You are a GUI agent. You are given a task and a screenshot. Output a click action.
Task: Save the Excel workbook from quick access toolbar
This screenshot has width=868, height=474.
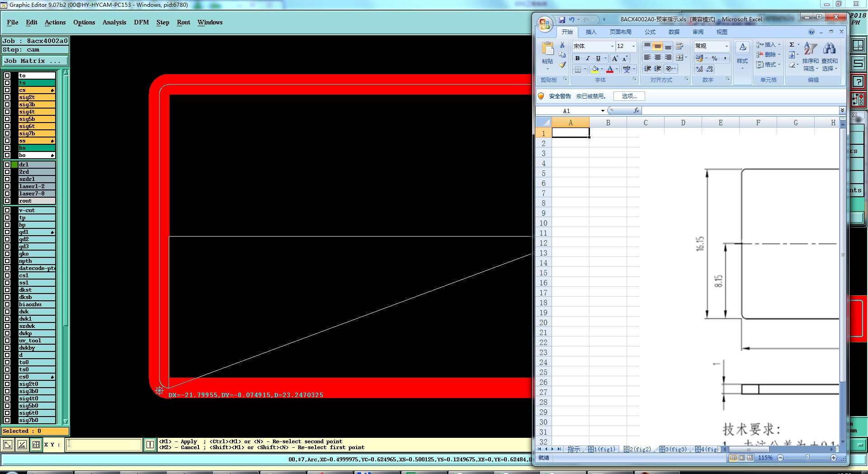tap(561, 19)
